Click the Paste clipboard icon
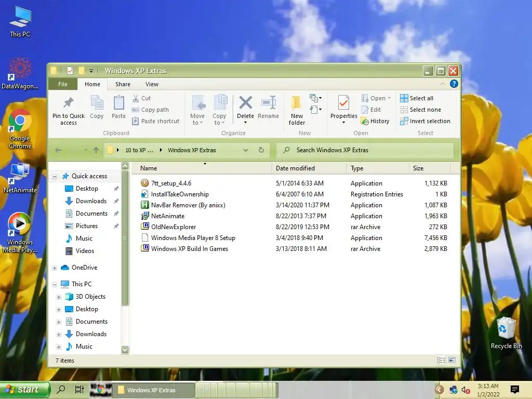 (x=119, y=102)
